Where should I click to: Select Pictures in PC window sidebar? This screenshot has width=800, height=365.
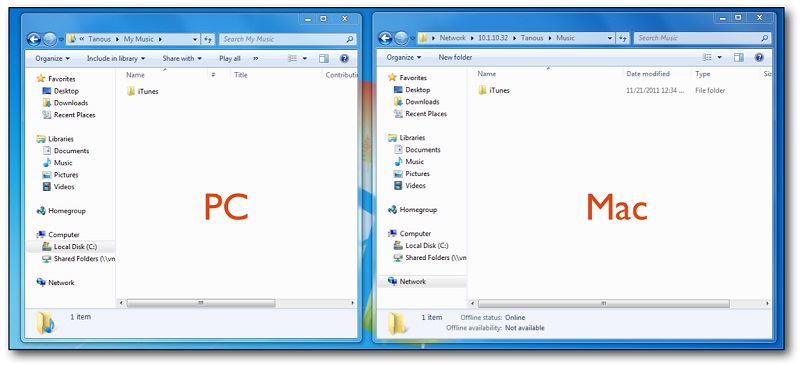[x=61, y=175]
